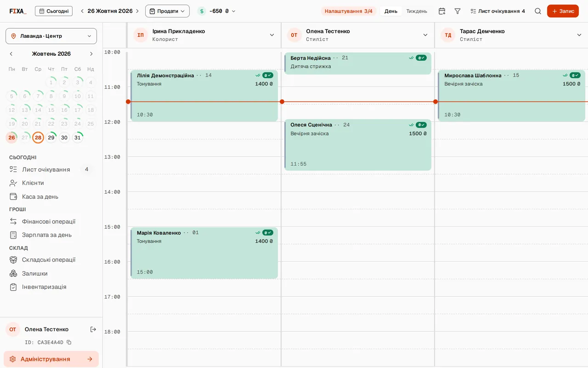
Task: Click the + Запис button
Action: click(x=563, y=11)
